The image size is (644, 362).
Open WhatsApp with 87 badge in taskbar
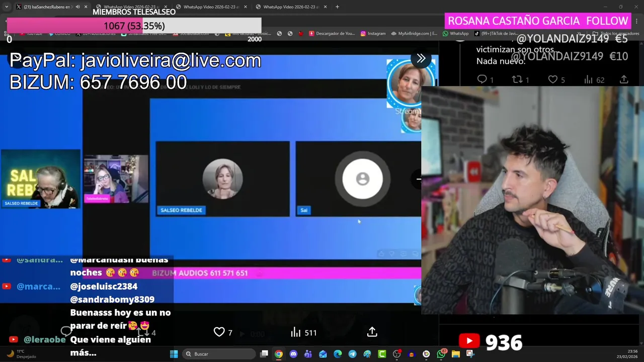tap(441, 354)
